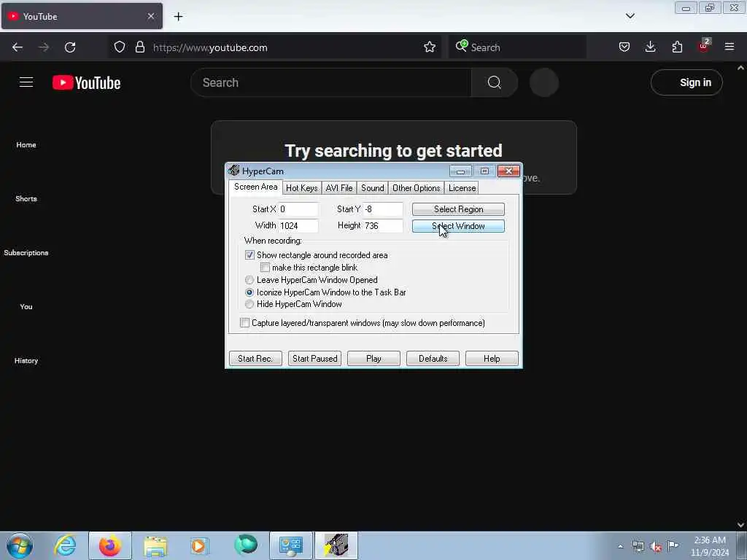Select the Screen Area tab
Screen dimensions: 747x560
point(256,187)
